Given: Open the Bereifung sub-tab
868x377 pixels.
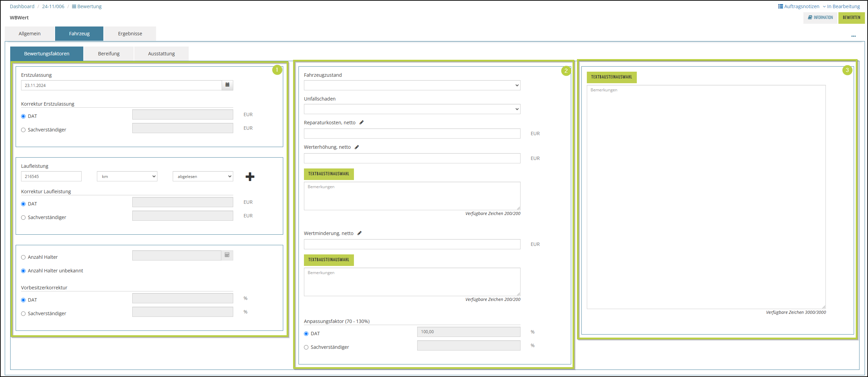Looking at the screenshot, I should (x=109, y=54).
